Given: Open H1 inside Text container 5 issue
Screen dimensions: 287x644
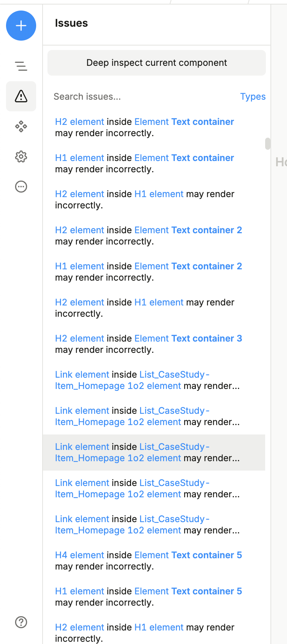Looking at the screenshot, I should 148,597.
